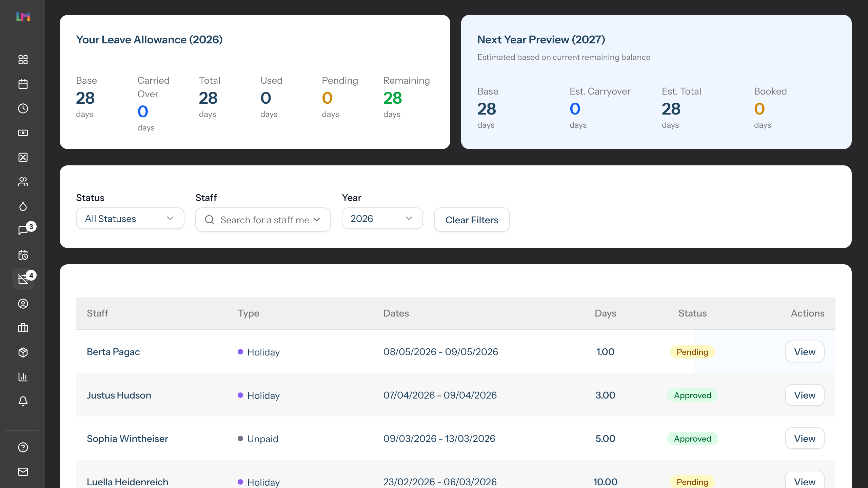The width and height of the screenshot is (868, 488).
Task: Click View for Sophia Wintheiser's row
Action: [x=805, y=439]
